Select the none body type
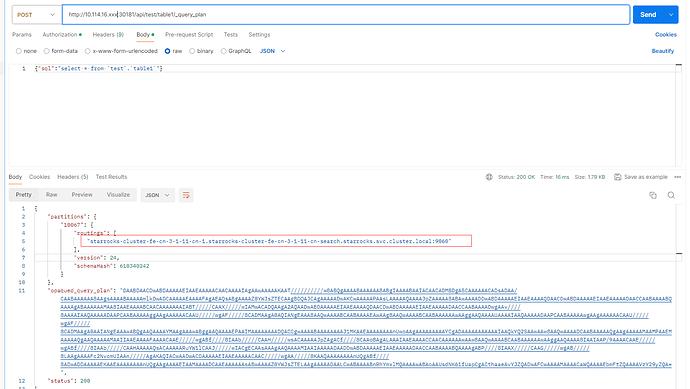Image resolution: width=690 pixels, height=389 pixels. [x=26, y=51]
